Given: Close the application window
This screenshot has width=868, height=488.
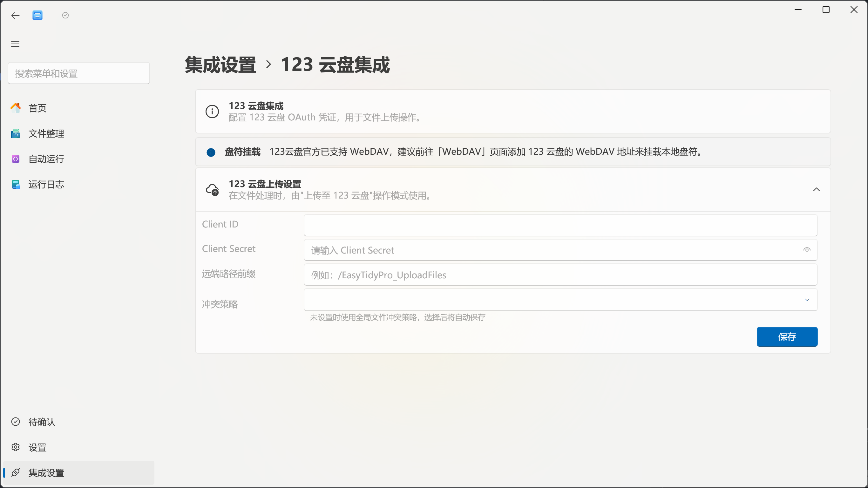Looking at the screenshot, I should (x=854, y=10).
